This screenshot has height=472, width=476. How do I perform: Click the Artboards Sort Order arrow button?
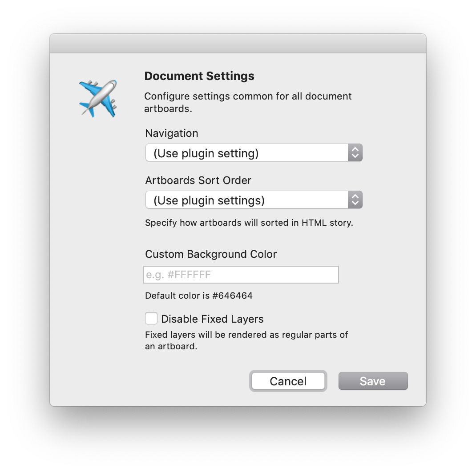[x=355, y=200]
